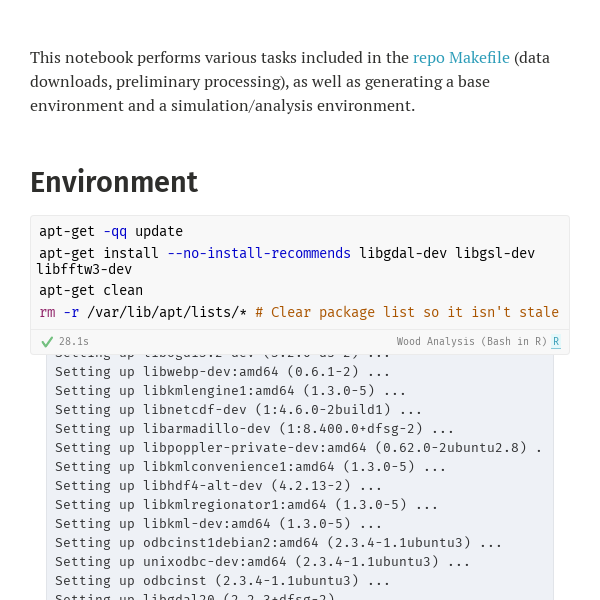Place cursor in apt-get -qq update line

111,232
